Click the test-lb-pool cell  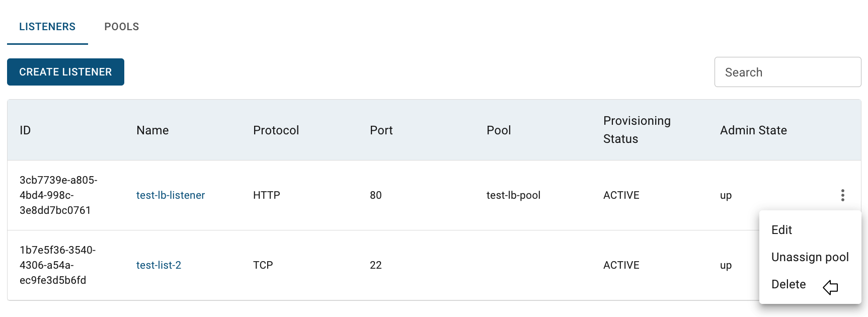pyautogui.click(x=513, y=195)
